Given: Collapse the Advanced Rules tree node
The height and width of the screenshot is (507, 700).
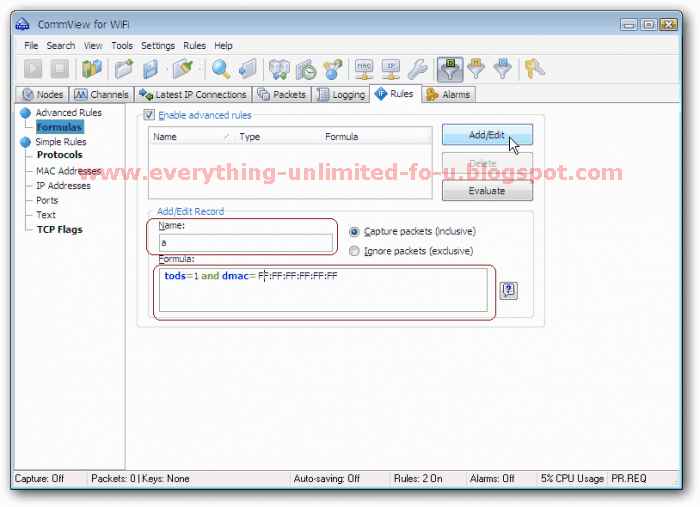Looking at the screenshot, I should tap(25, 112).
